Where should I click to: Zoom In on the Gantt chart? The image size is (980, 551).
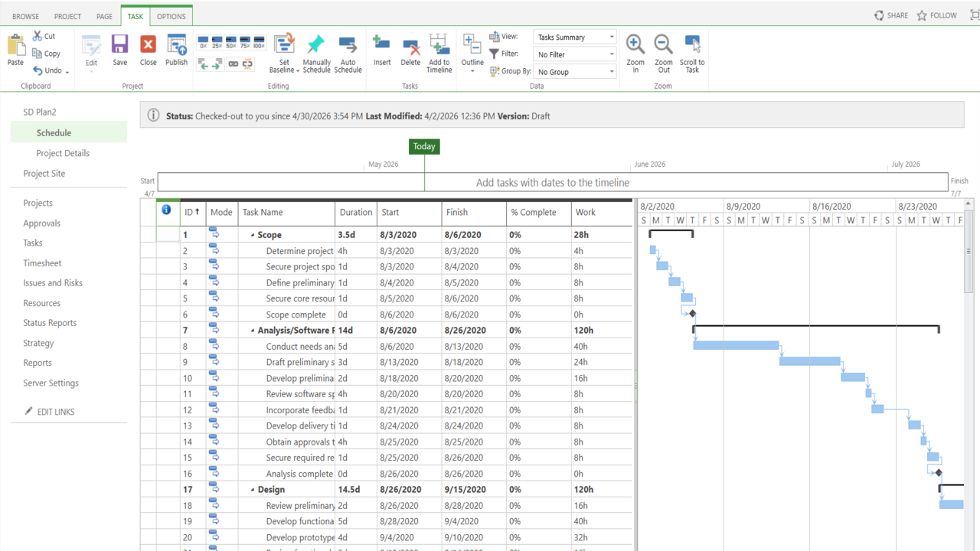coord(635,54)
